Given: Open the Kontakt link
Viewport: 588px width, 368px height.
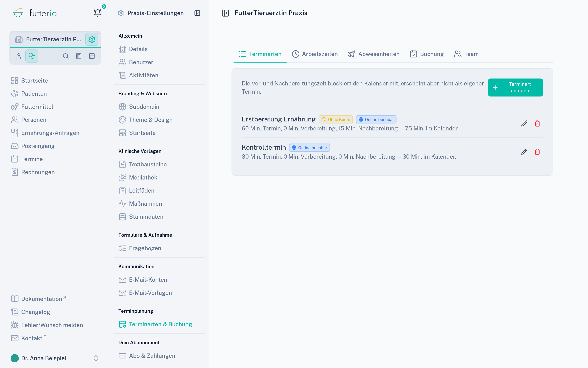Looking at the screenshot, I should pos(29,338).
